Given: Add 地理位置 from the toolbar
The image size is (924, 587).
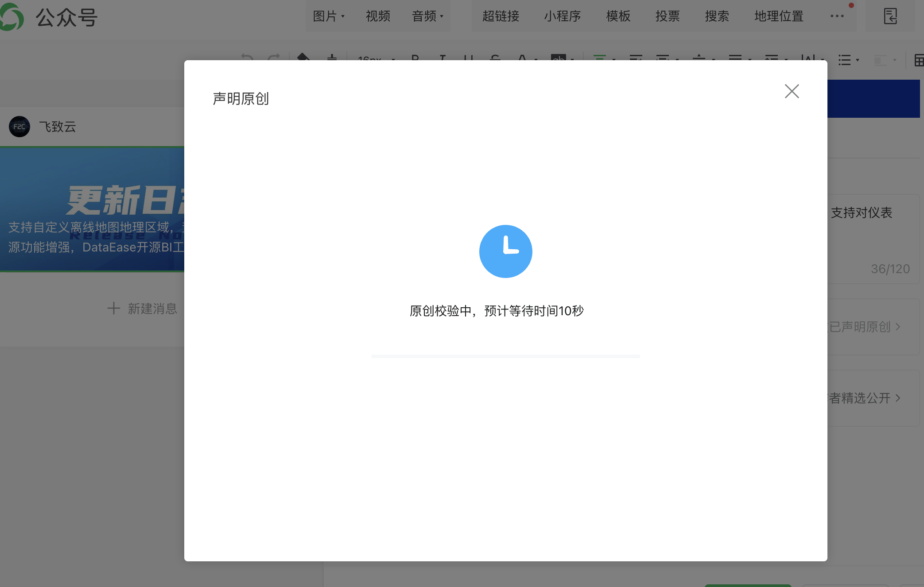Looking at the screenshot, I should pos(779,16).
